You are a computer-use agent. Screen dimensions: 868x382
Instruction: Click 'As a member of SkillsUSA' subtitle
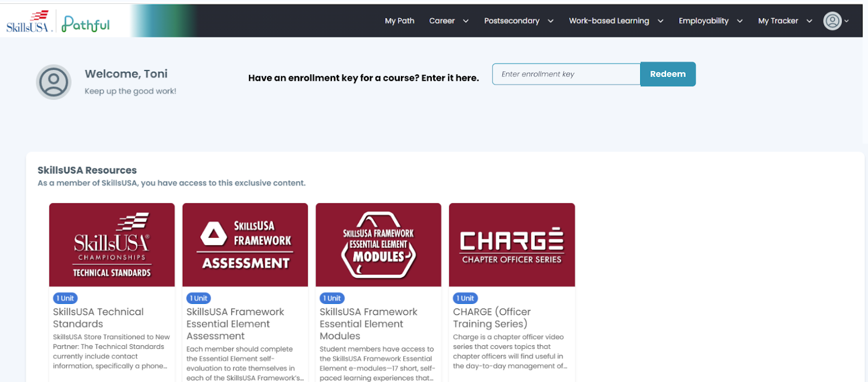tap(171, 183)
